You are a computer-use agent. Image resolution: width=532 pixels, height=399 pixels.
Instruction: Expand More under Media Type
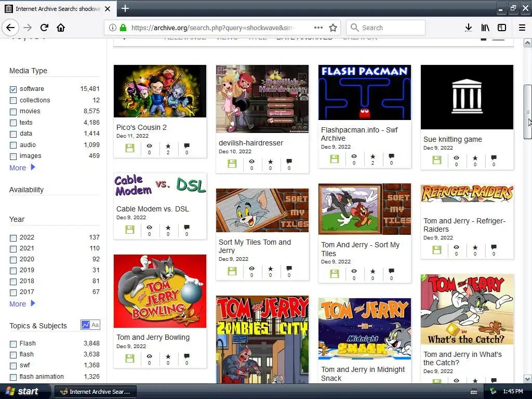tap(22, 168)
